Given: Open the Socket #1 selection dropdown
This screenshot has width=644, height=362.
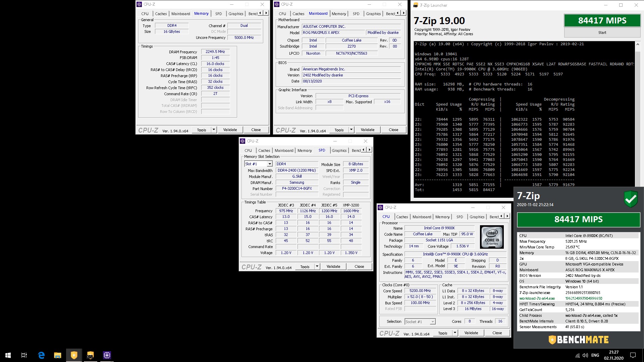Looking at the screenshot, I should tap(433, 322).
